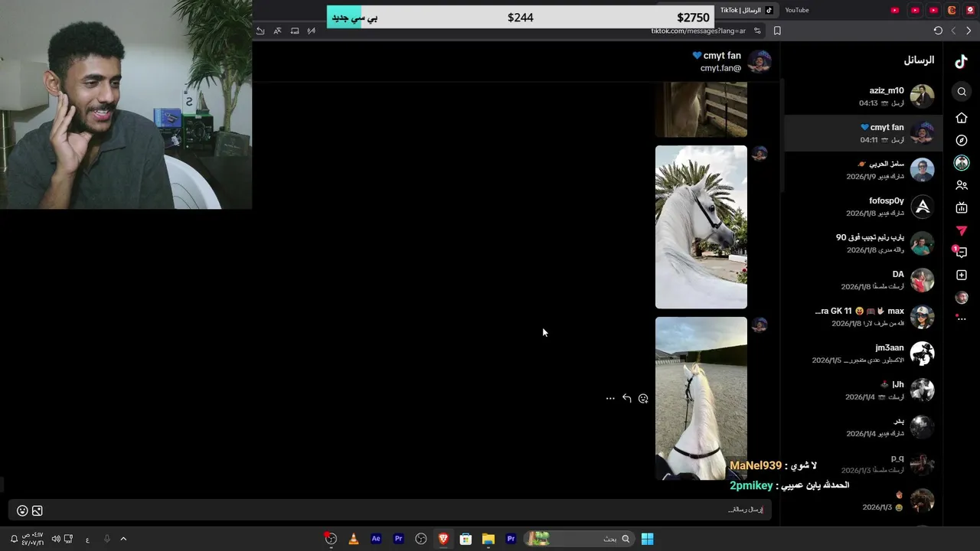Open conversation يارب رنيم تجيب فوق 90
980x551 pixels.
coord(861,243)
